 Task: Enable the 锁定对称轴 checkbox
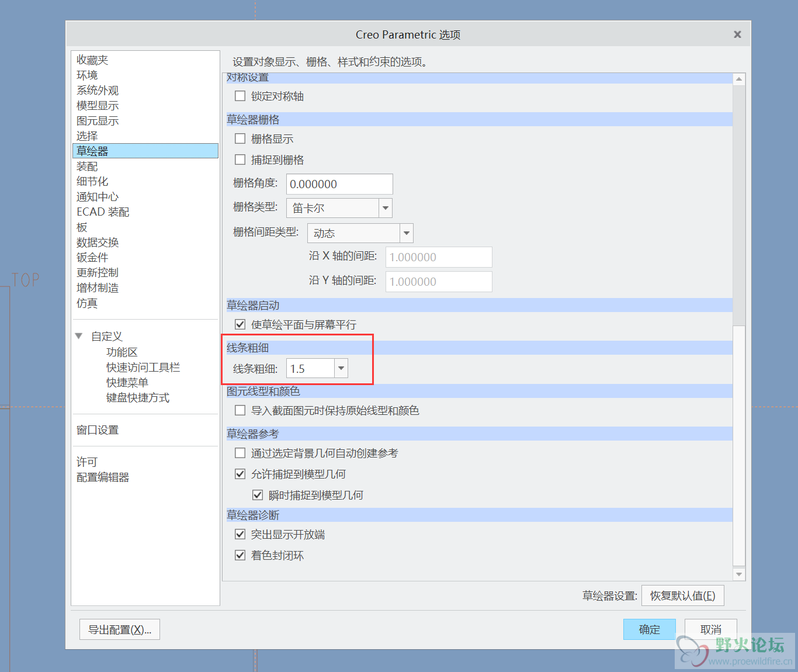(x=240, y=96)
